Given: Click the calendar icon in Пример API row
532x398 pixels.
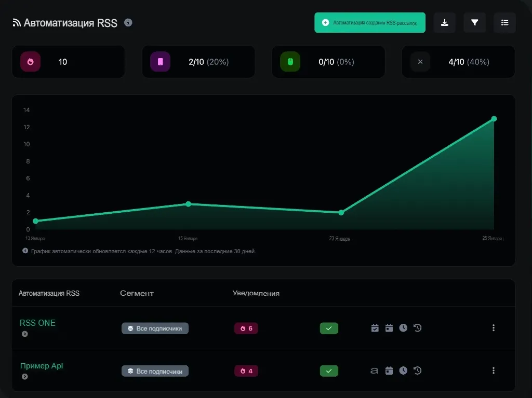Looking at the screenshot, I should click(389, 370).
